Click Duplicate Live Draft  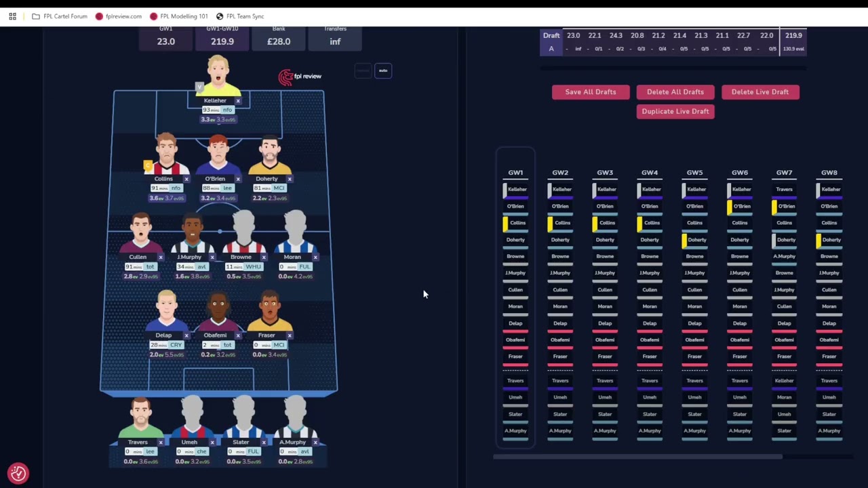[675, 112]
